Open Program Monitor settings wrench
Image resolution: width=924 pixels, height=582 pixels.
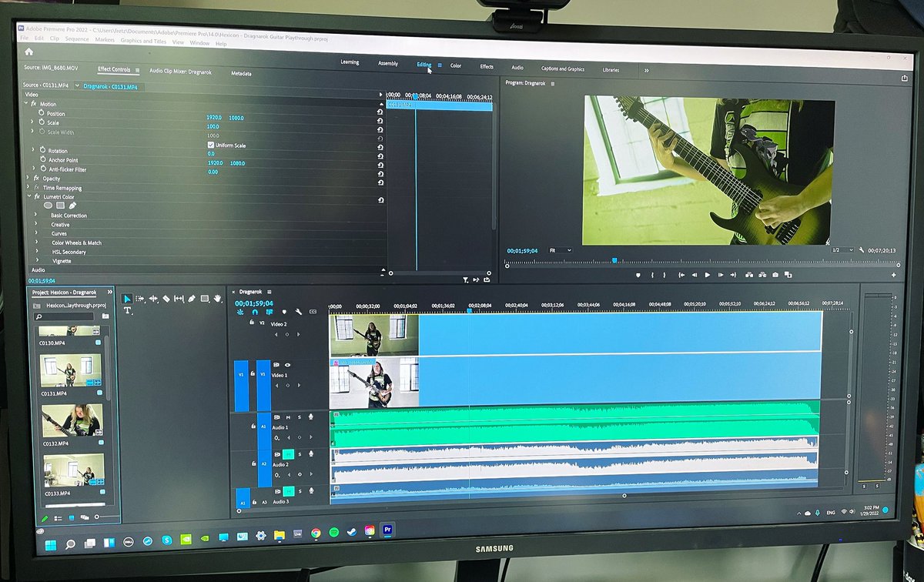click(x=861, y=250)
